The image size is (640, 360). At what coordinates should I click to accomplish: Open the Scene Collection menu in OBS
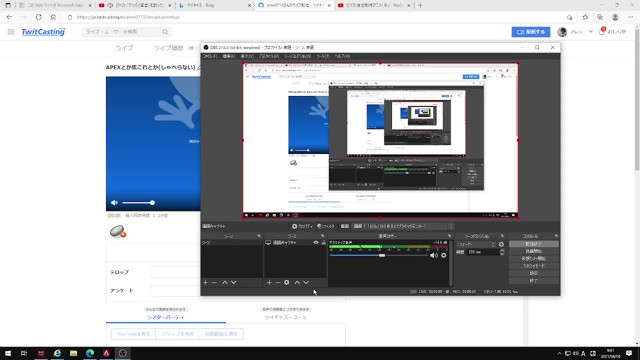tap(298, 56)
